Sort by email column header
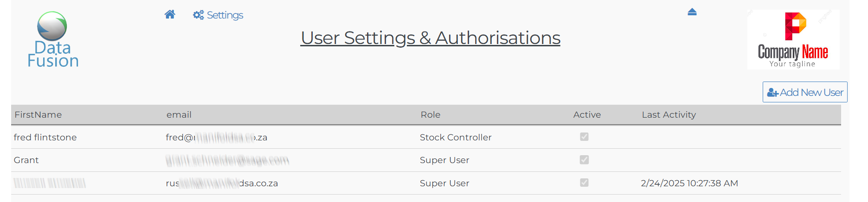The image size is (868, 202). [179, 115]
